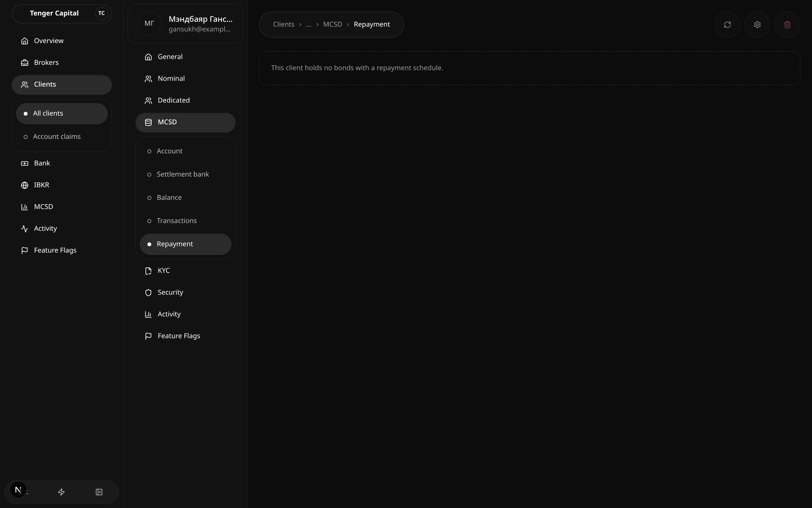Expand the breadcrumb ellipsis

[x=309, y=24]
